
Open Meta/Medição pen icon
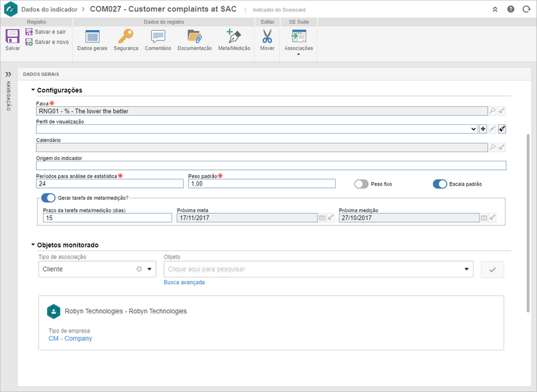click(234, 36)
